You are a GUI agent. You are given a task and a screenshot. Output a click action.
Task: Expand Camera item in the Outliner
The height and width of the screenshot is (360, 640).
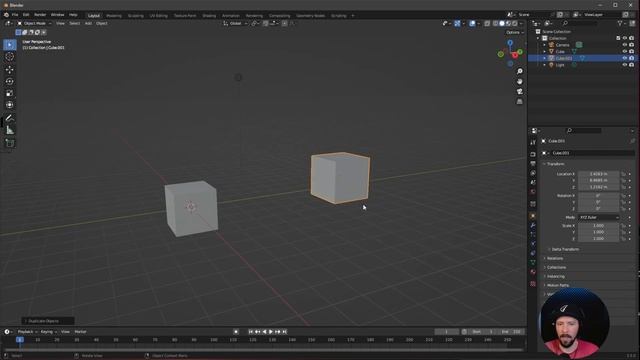tap(544, 45)
